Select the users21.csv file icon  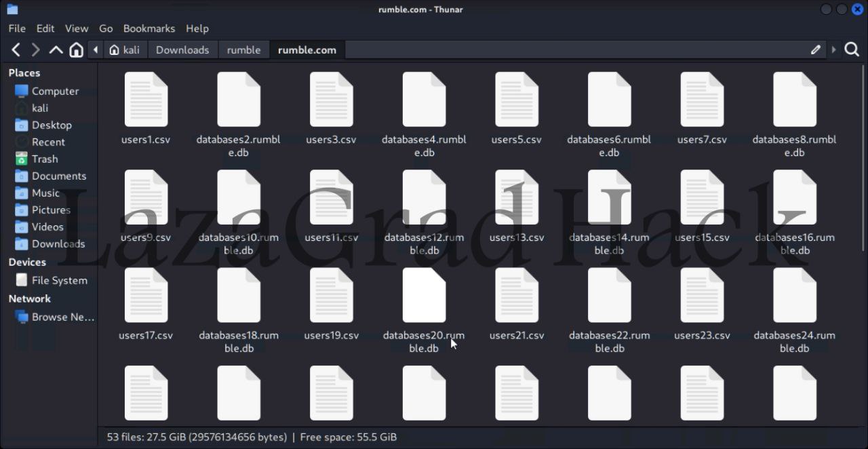click(517, 295)
